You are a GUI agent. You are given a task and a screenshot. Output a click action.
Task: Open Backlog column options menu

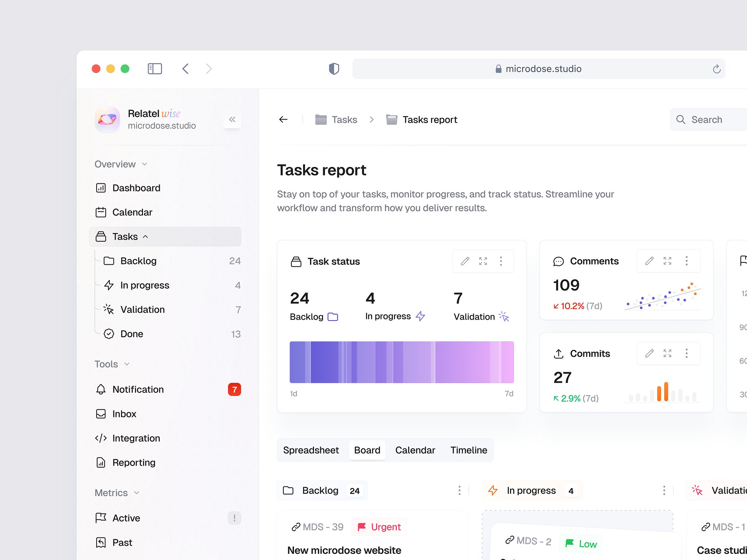pos(459,490)
